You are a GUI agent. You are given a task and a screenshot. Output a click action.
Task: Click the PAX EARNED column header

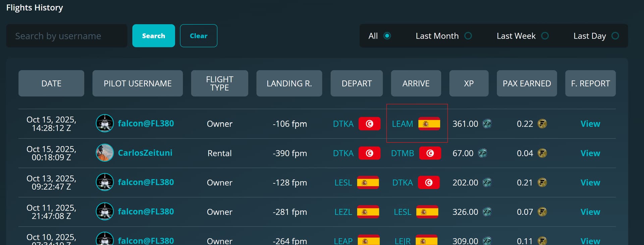point(527,83)
